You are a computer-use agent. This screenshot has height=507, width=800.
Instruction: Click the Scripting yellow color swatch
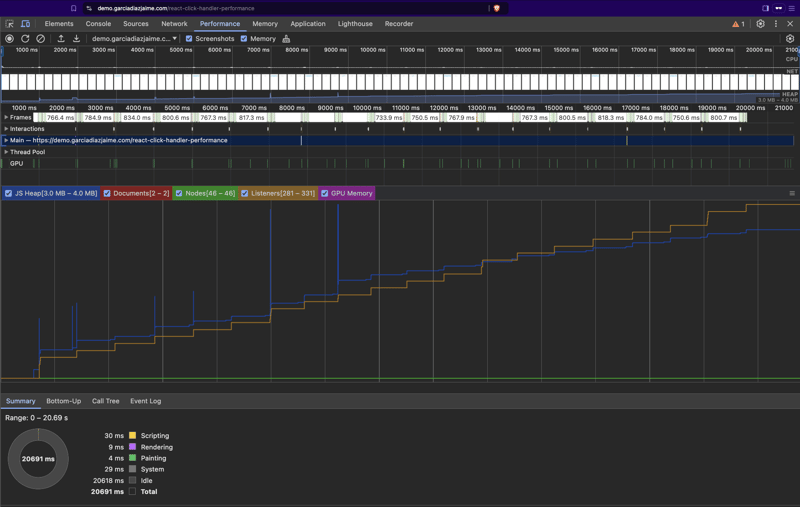pyautogui.click(x=133, y=436)
